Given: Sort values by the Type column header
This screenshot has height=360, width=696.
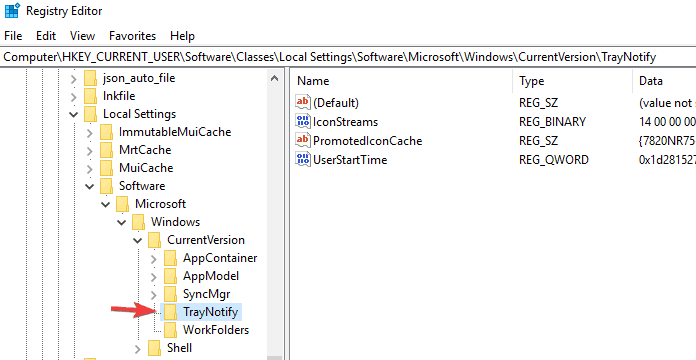Looking at the screenshot, I should (572, 81).
